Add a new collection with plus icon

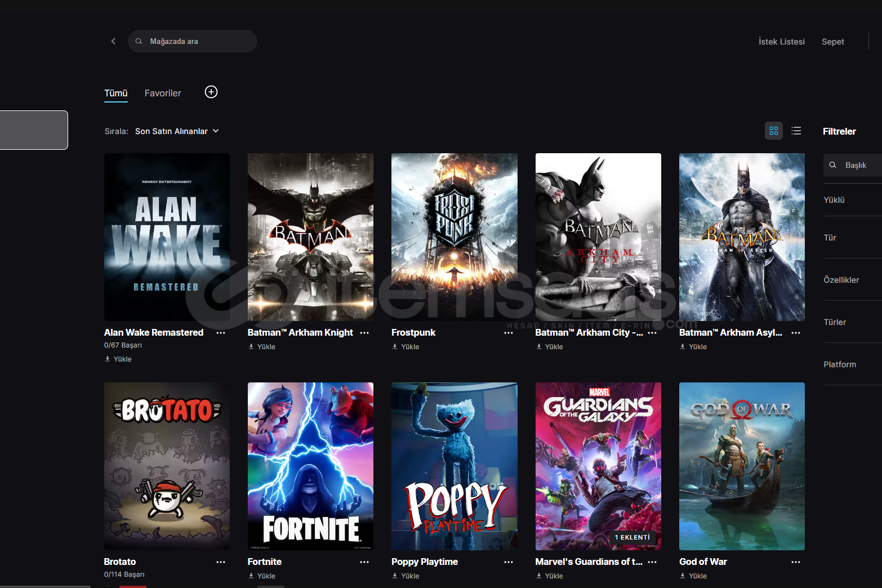point(211,92)
